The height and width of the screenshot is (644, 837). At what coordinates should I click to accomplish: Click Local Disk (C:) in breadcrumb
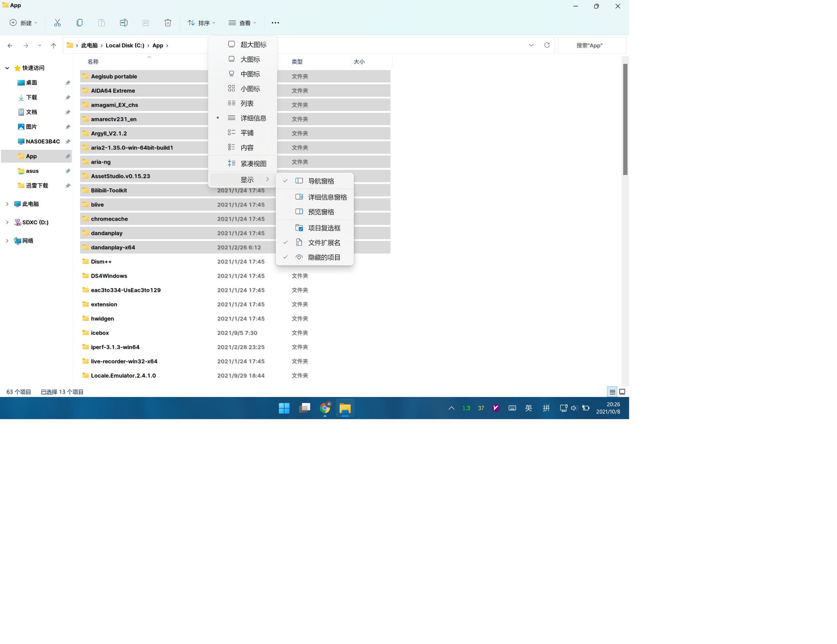click(x=125, y=45)
